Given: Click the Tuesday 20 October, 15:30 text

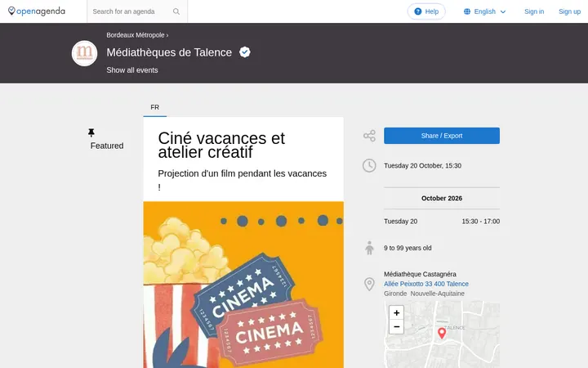Looking at the screenshot, I should (x=423, y=165).
